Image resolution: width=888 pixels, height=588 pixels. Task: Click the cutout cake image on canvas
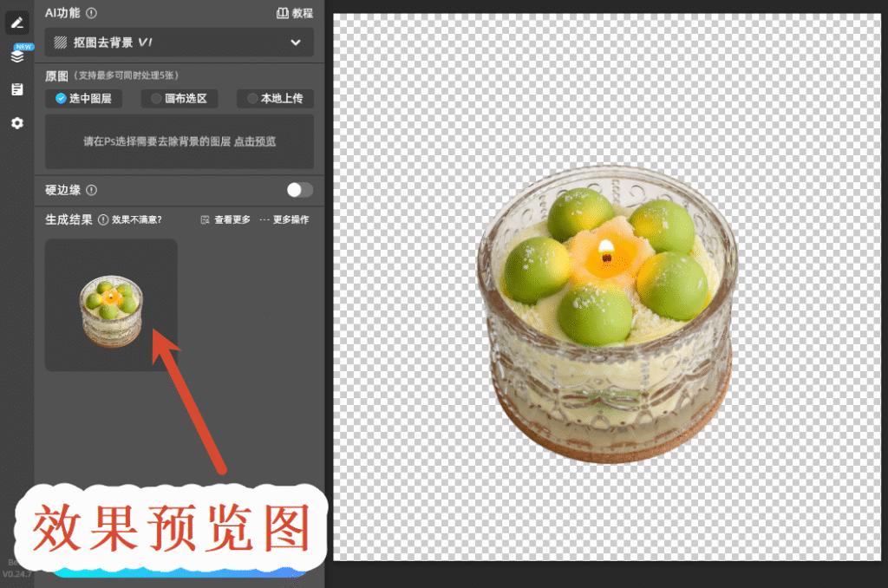click(608, 315)
